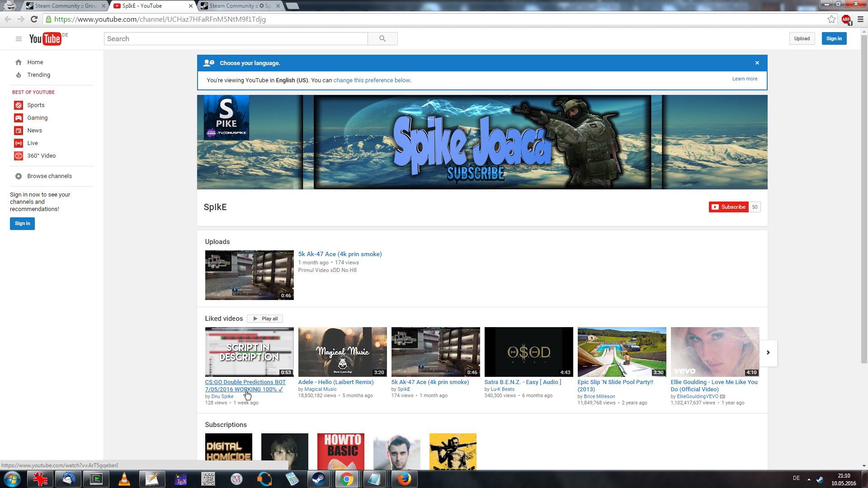This screenshot has width=868, height=488.
Task: Open the Live category in sidebar
Action: tap(32, 143)
